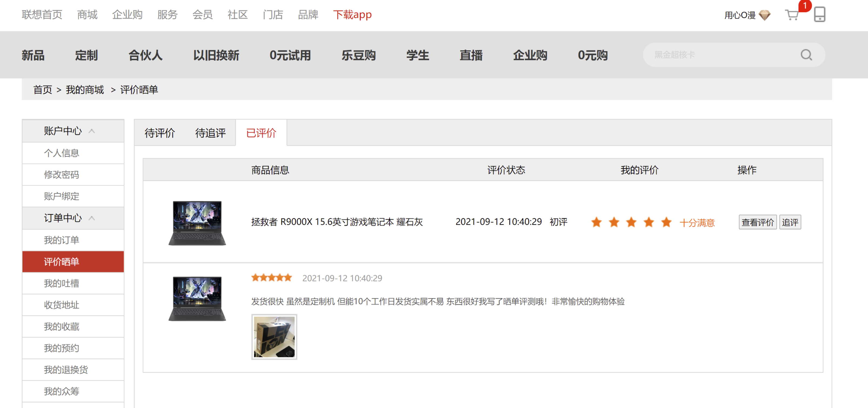868x408 pixels.
Task: Select the 已评价 tab
Action: click(x=261, y=133)
